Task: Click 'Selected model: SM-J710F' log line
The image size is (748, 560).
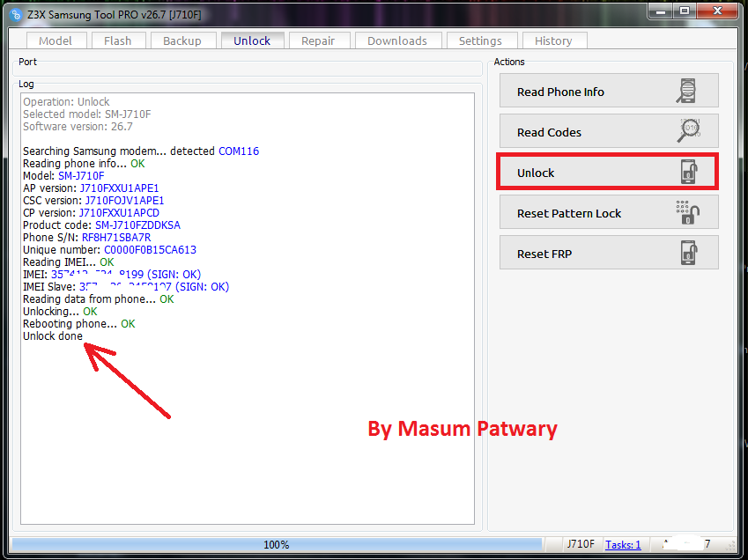Action: pos(87,114)
